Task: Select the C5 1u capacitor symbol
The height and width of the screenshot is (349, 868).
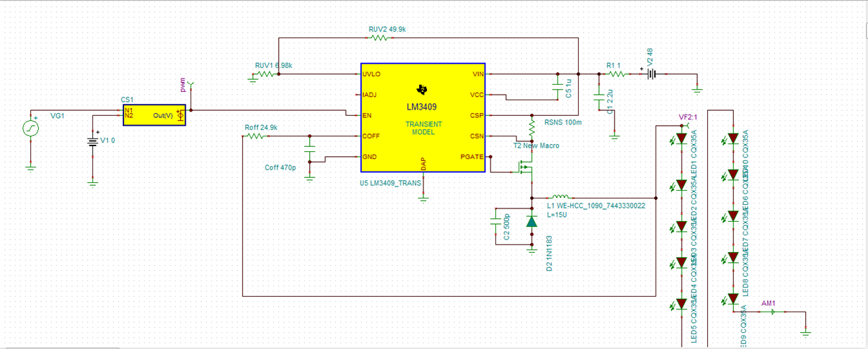Action: click(x=557, y=86)
